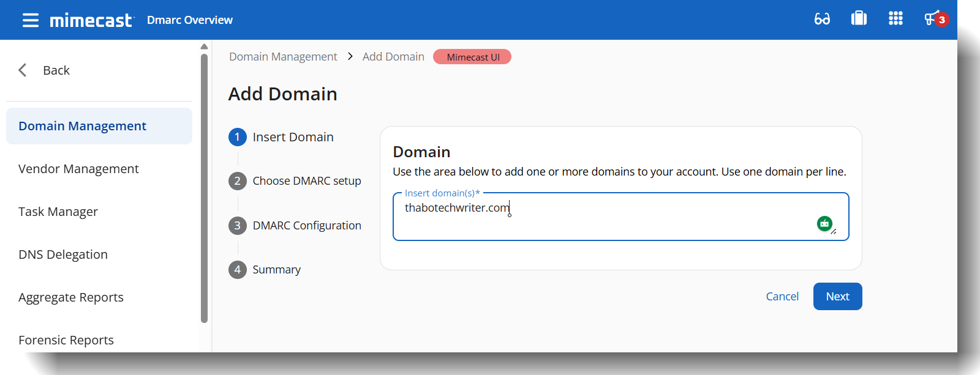Open the apps grid launcher
980x375 pixels.
pos(895,19)
